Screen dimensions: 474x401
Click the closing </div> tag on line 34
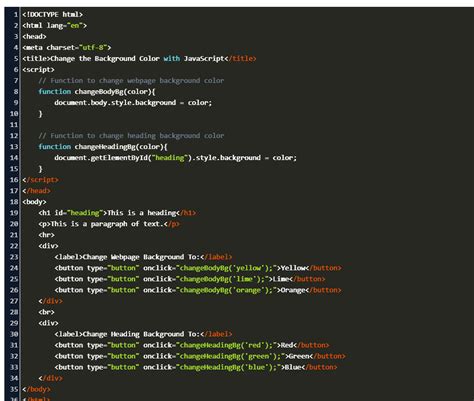click(x=50, y=377)
